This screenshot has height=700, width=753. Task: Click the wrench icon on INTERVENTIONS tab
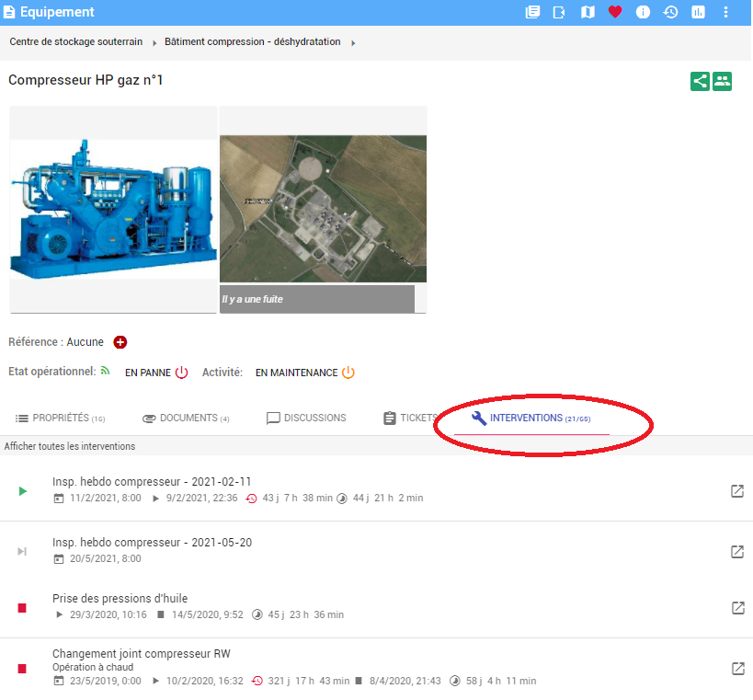(478, 418)
